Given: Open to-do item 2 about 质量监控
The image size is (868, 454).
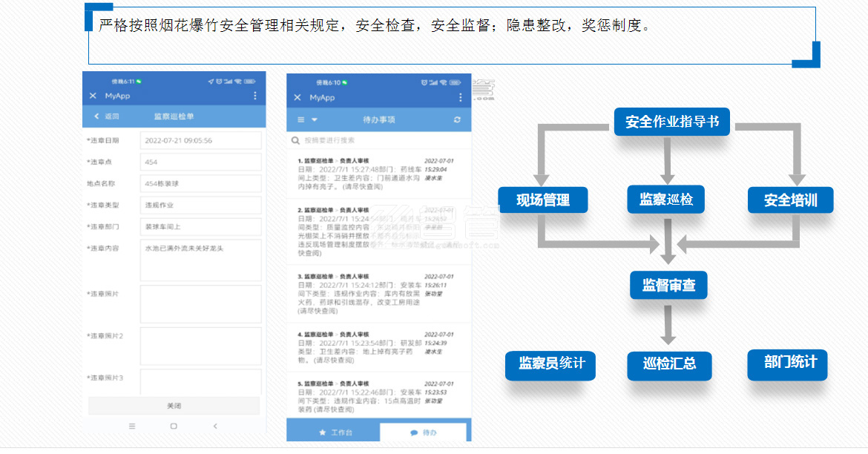Looking at the screenshot, I should (378, 231).
